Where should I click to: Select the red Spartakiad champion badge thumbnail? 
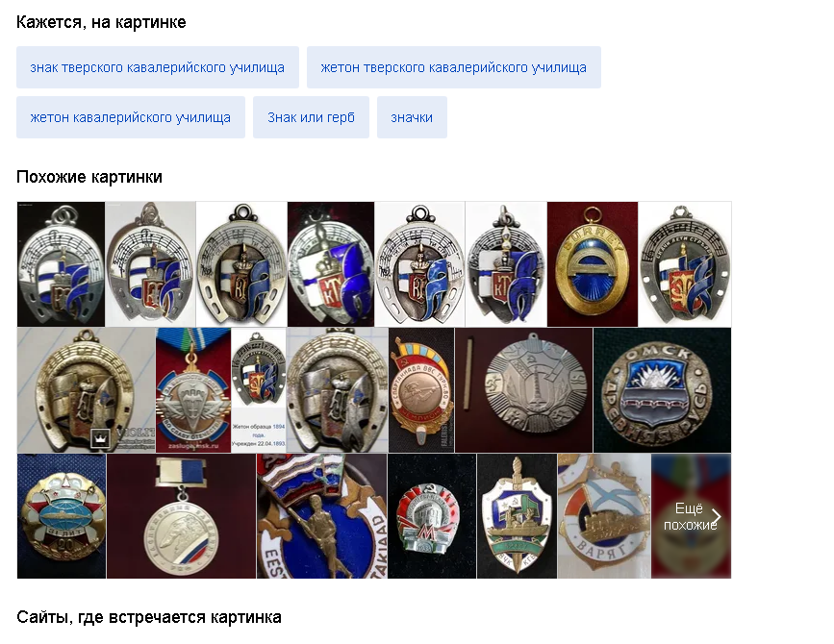pyautogui.click(x=421, y=390)
